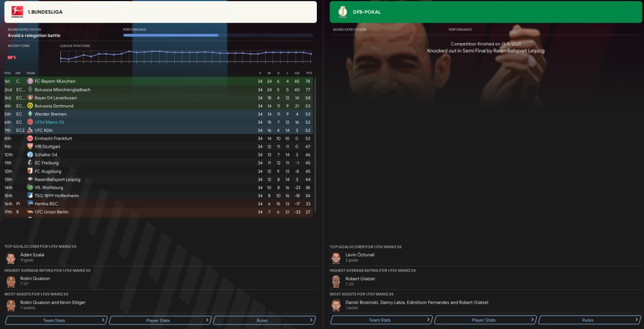Expand Bundesliga Rules arrow button
644x329 pixels.
[x=312, y=320]
